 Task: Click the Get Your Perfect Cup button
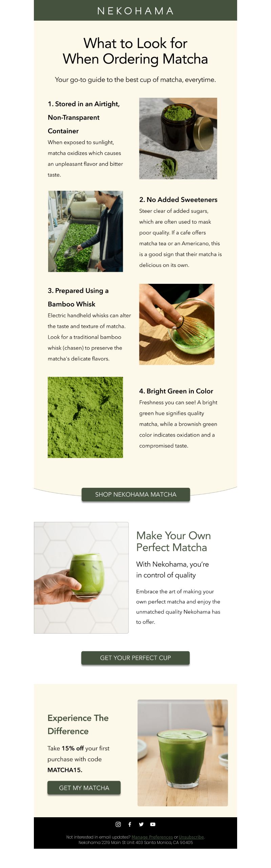(x=135, y=658)
